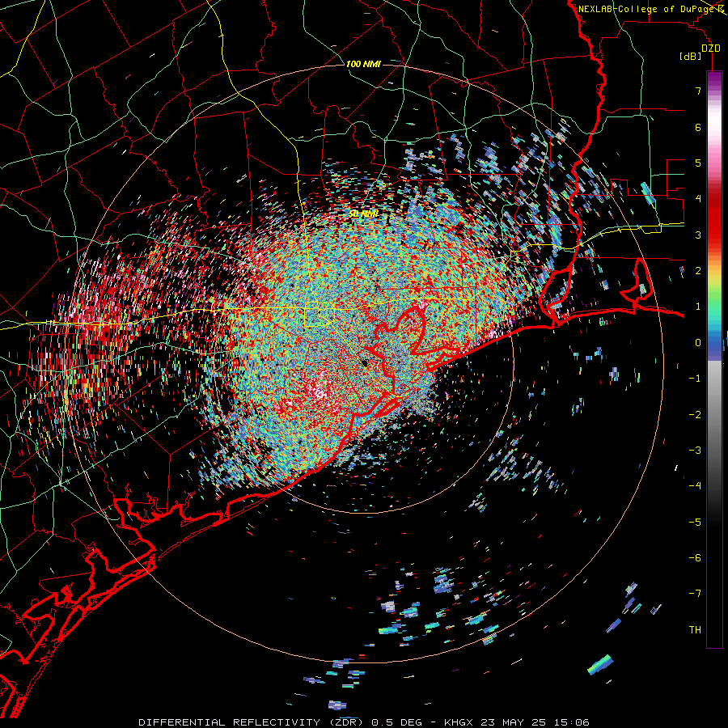Click the -3 value on the dB scale
The height and width of the screenshot is (728, 728).
click(x=695, y=451)
